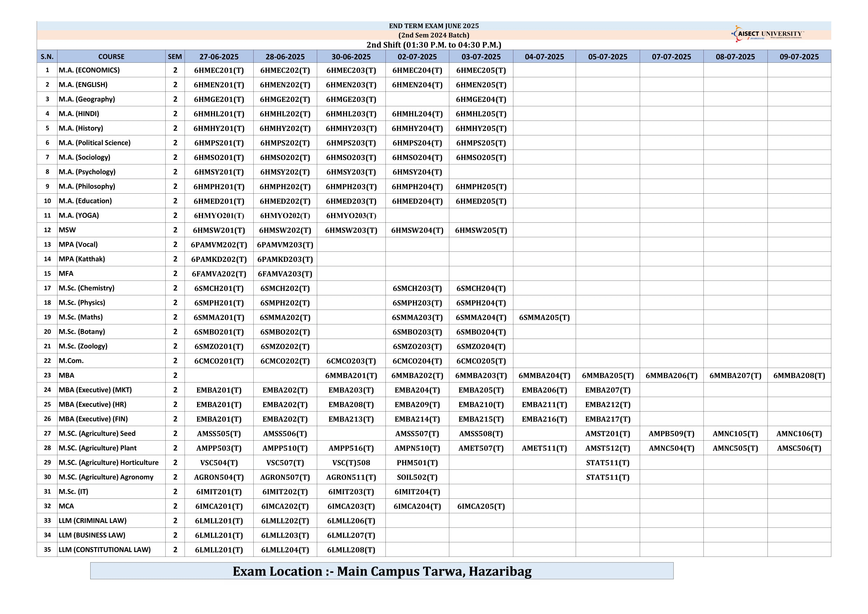
Task: Click cell EMBA209(T)
Action: pyautogui.click(x=417, y=404)
